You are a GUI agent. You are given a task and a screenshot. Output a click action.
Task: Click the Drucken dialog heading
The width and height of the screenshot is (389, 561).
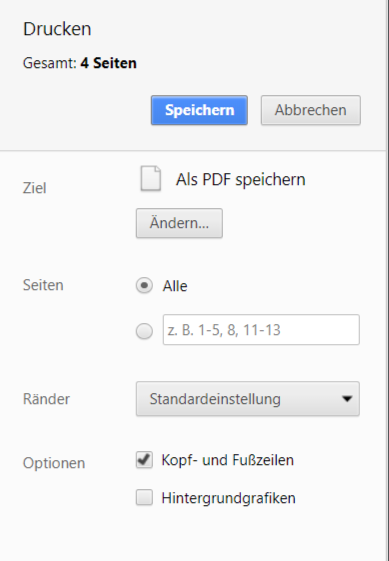click(x=57, y=29)
